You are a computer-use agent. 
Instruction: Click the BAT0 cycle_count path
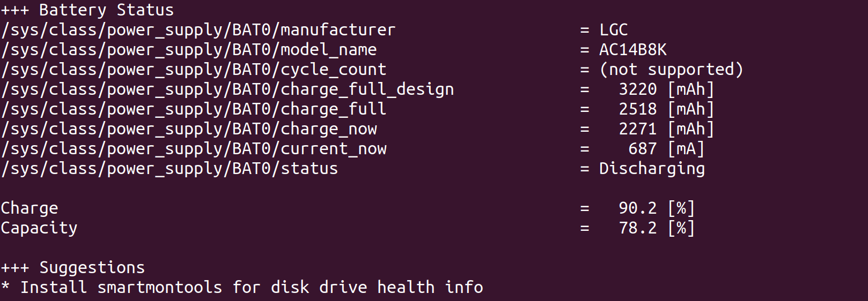pos(194,70)
